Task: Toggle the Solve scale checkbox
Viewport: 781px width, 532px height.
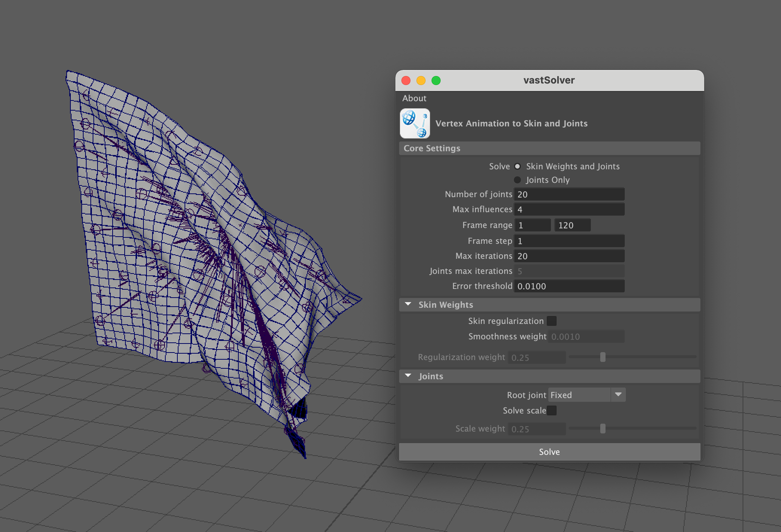Action: 552,410
